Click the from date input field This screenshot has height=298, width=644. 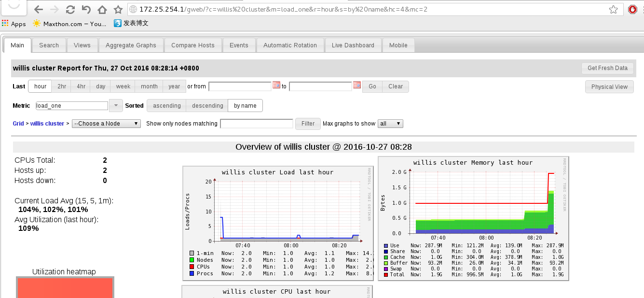tap(240, 86)
